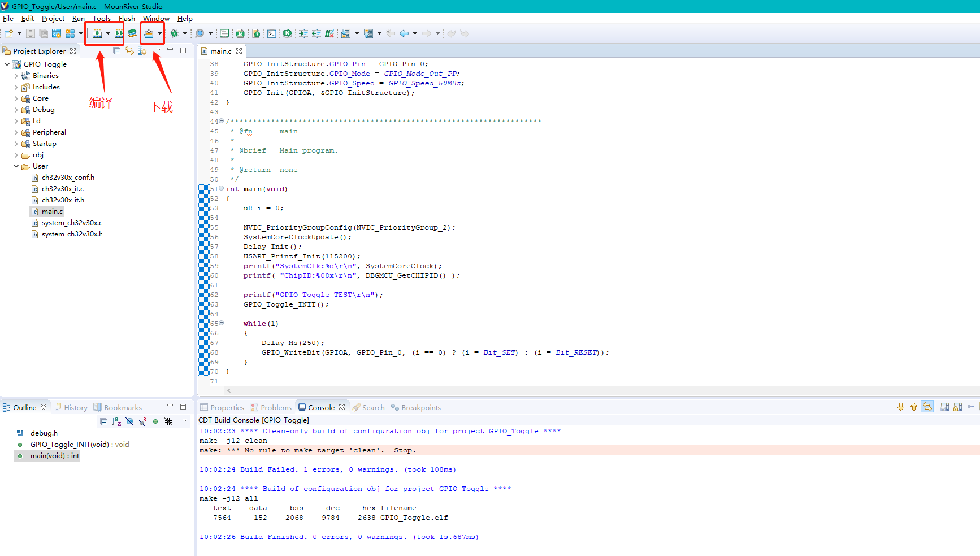980x556 pixels.
Task: Open Outline panel view menu triangle
Action: click(x=184, y=420)
